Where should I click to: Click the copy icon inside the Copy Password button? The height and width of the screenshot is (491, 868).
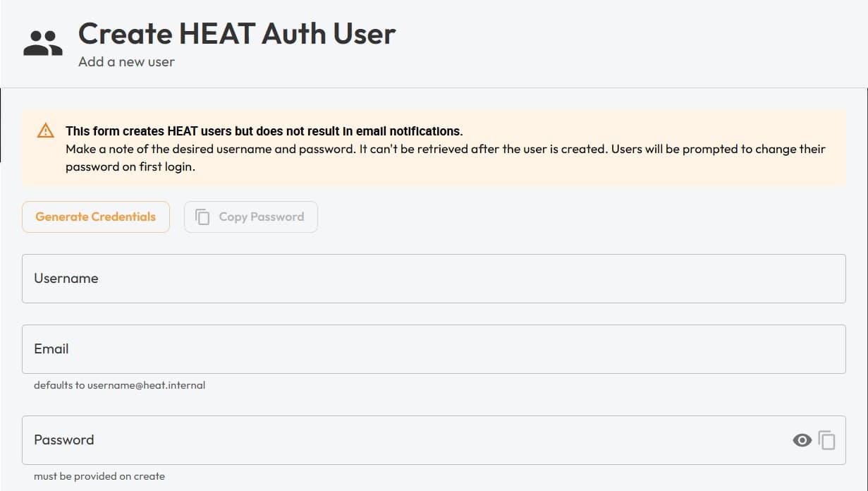tap(202, 217)
